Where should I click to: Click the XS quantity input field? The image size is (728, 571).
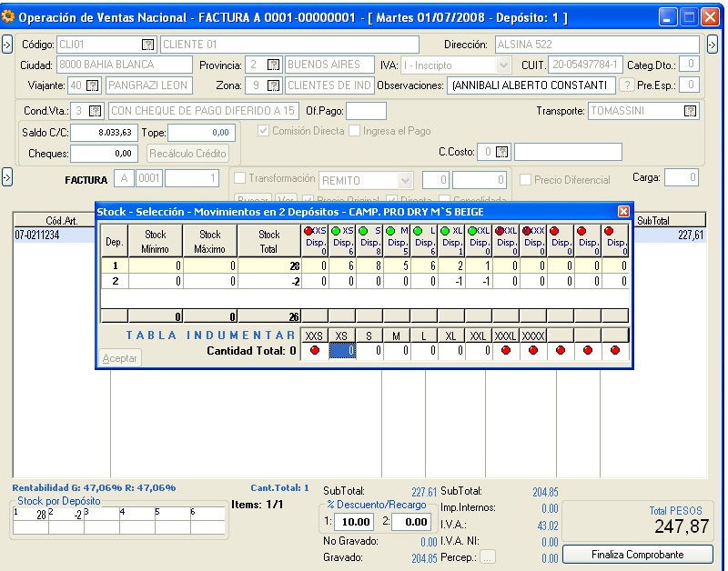pos(341,351)
